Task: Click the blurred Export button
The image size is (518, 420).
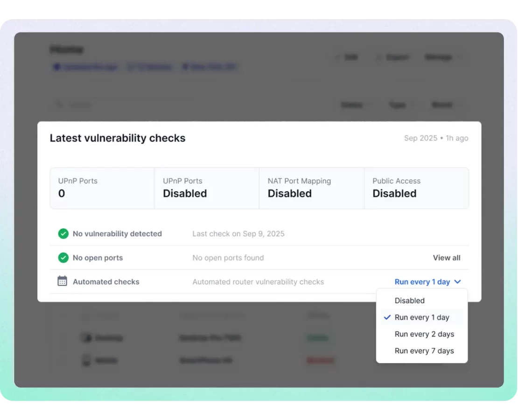Action: tap(392, 57)
